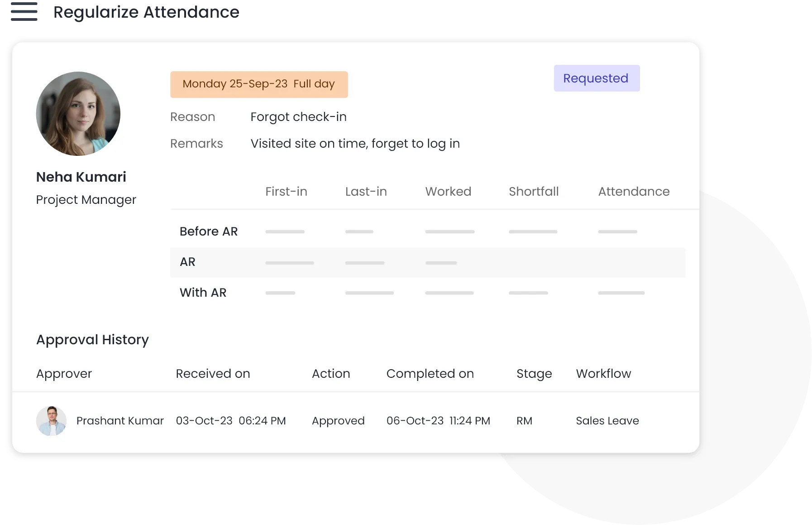This screenshot has height=525, width=812.
Task: Click the Approval History heading
Action: [x=92, y=340]
